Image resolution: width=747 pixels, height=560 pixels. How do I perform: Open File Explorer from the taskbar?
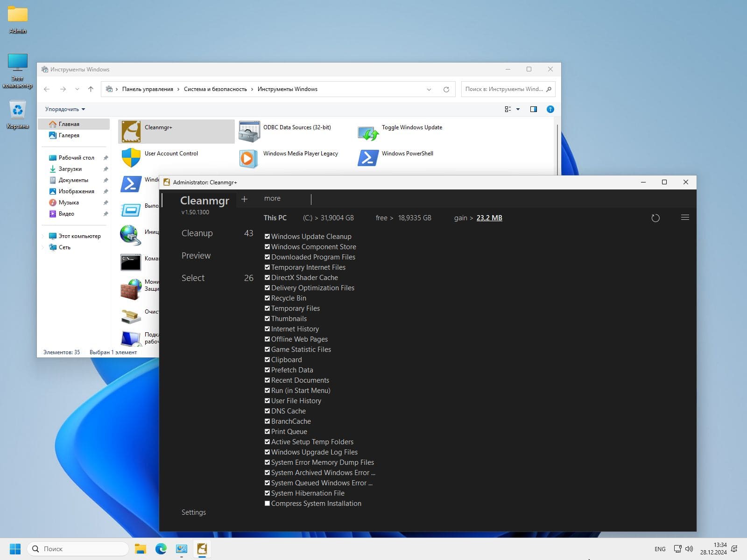click(140, 549)
